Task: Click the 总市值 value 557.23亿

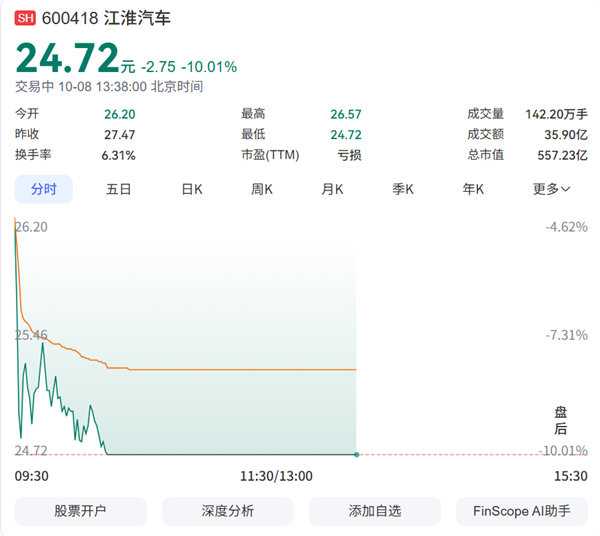Action: coord(562,155)
